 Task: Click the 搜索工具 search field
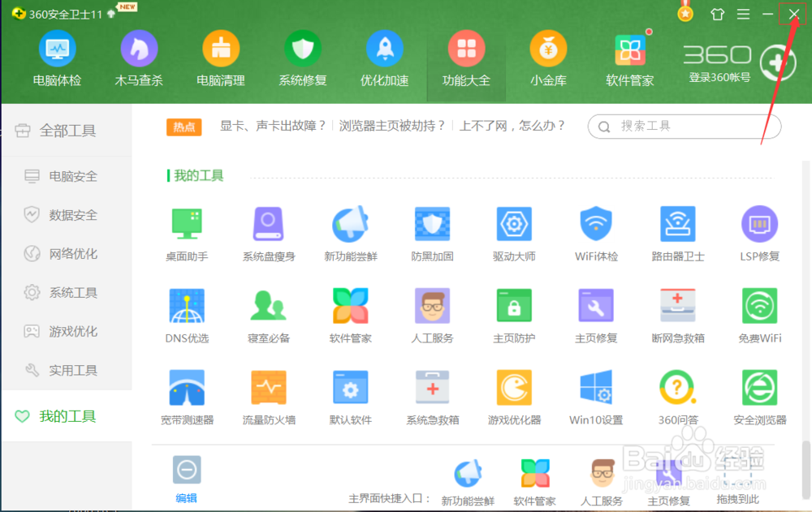coord(684,127)
